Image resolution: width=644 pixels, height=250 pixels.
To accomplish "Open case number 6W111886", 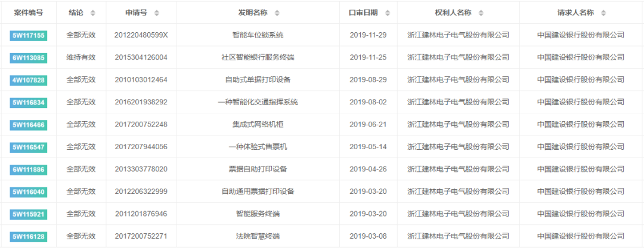I will pyautogui.click(x=29, y=169).
